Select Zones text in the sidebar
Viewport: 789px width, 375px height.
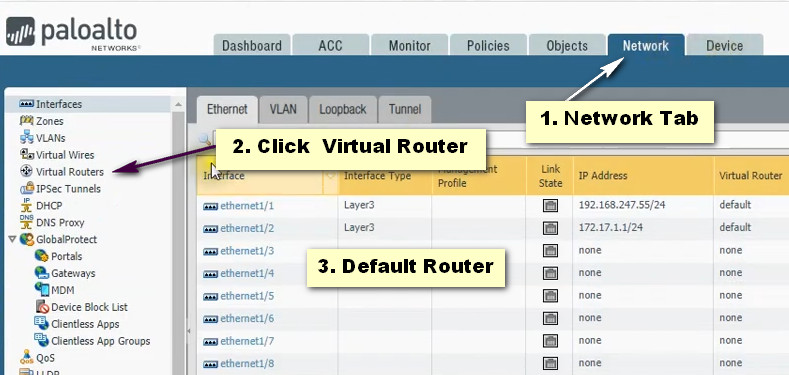pos(50,121)
